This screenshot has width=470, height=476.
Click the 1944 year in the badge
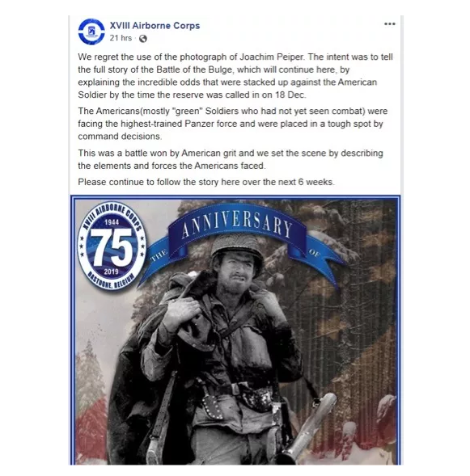(111, 222)
